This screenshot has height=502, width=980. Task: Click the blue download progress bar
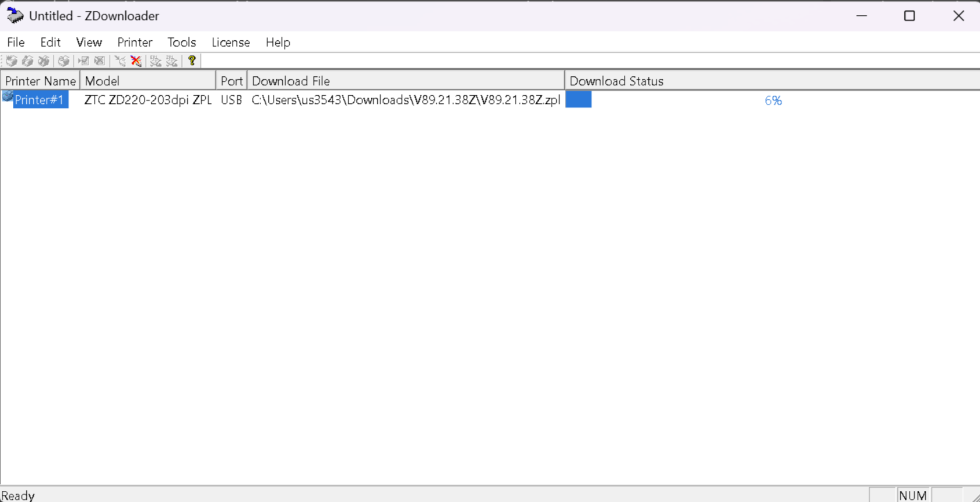578,100
